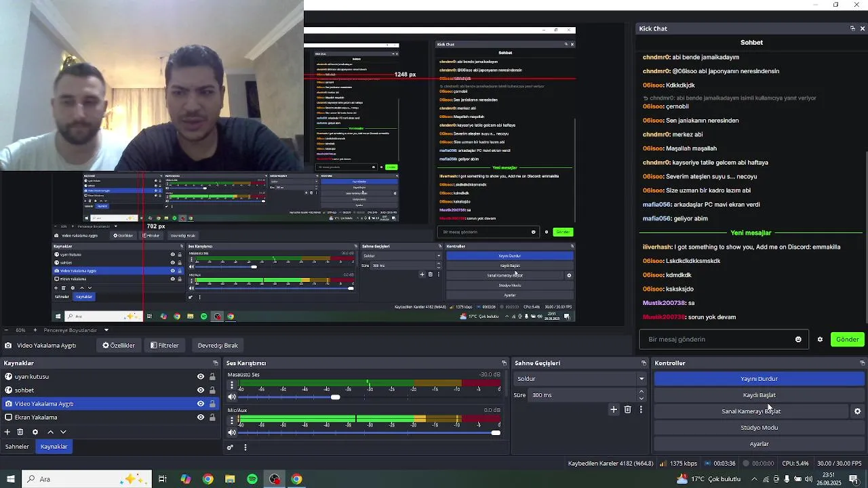
Task: Toggle visibility of the sohbet source
Action: [201, 390]
